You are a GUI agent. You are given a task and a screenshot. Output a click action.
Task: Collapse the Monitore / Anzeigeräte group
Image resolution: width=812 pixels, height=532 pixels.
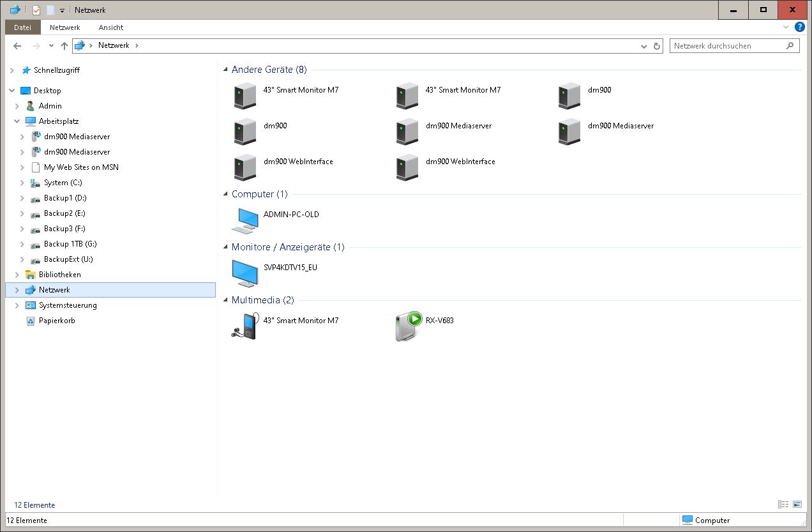click(x=225, y=247)
